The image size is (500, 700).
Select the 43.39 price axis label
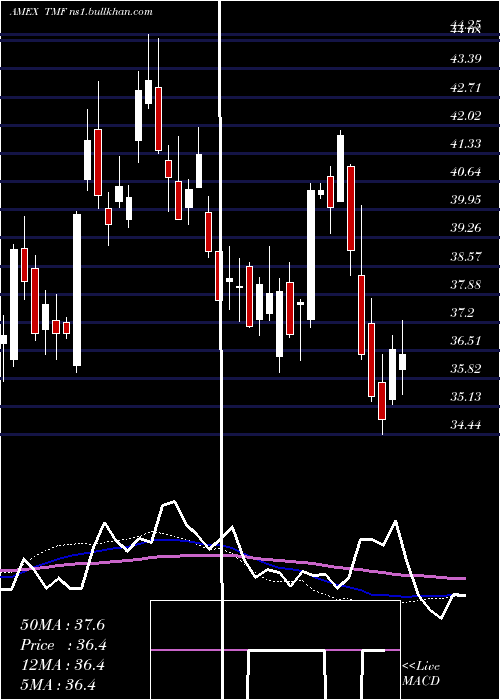(x=466, y=58)
